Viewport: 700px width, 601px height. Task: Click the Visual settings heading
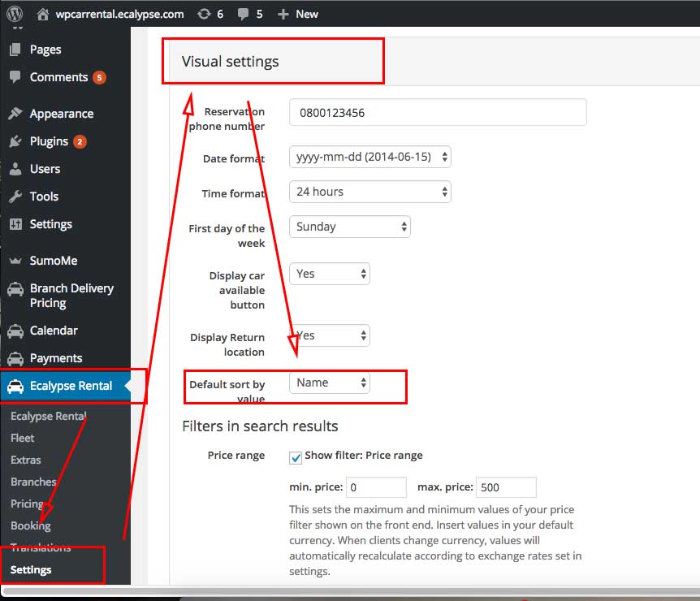coord(230,62)
